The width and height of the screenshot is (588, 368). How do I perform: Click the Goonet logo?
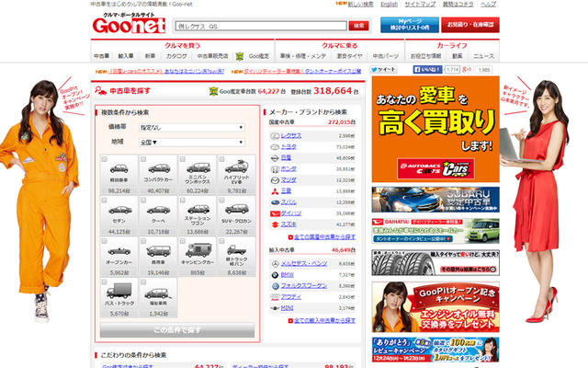click(129, 24)
